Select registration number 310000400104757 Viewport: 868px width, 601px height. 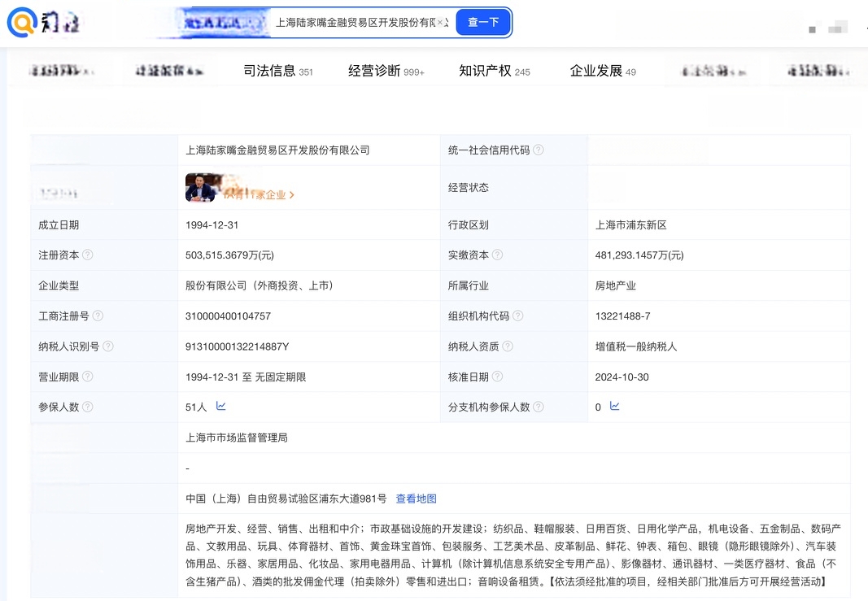228,316
